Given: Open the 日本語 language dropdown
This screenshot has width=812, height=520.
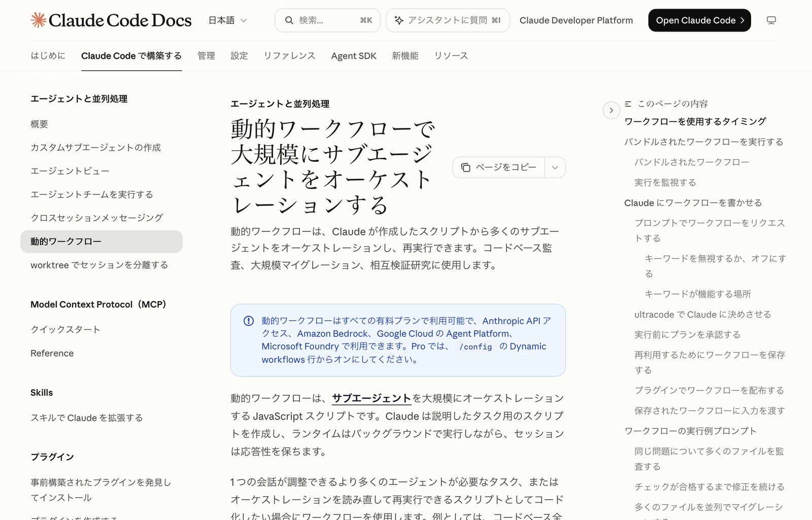Looking at the screenshot, I should (x=228, y=20).
